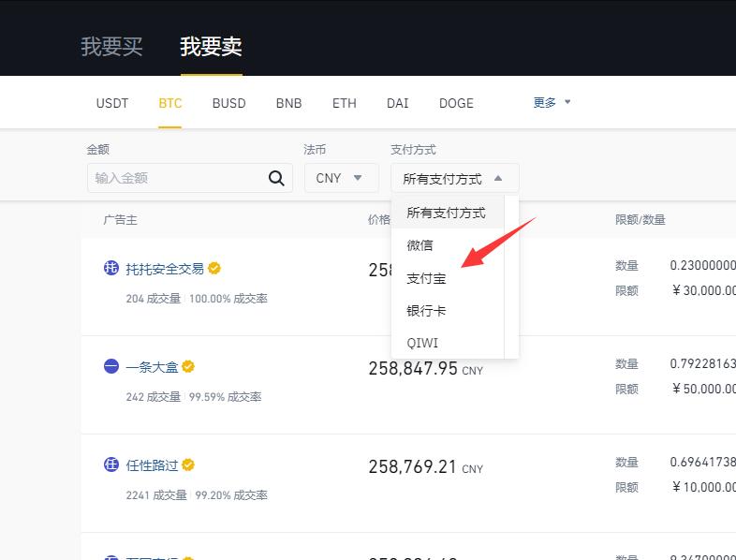Switch to the 我要卖 tab
736x560 pixels.
tap(212, 47)
